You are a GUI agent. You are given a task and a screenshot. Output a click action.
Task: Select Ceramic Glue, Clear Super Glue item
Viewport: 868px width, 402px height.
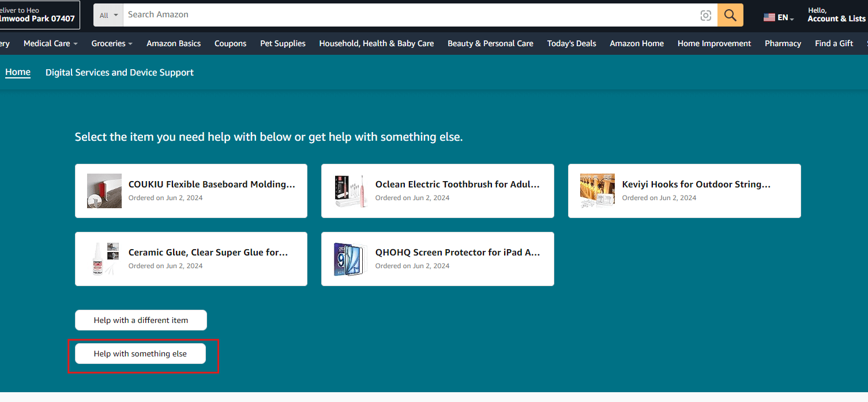pos(191,259)
